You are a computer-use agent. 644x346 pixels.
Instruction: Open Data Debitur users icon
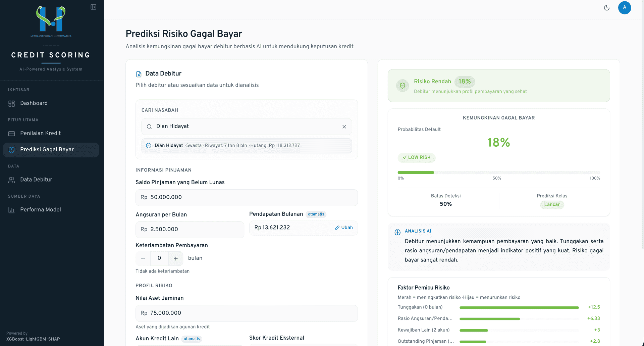point(12,180)
